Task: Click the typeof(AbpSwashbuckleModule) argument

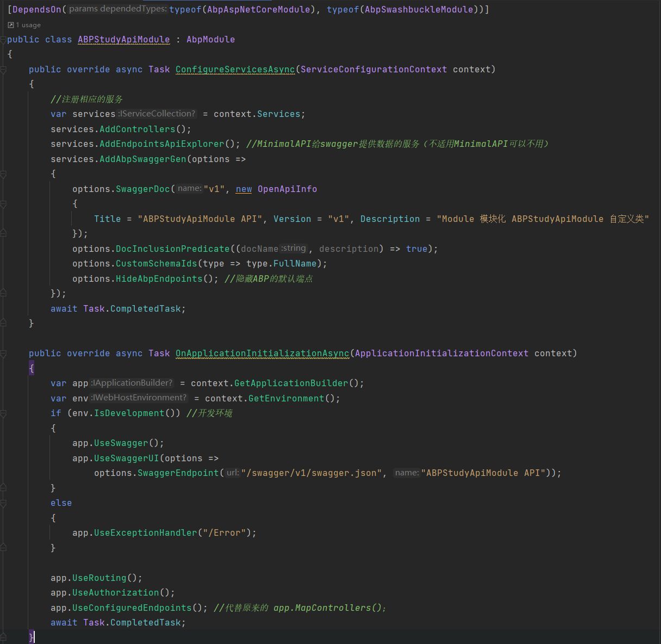Action: [x=399, y=9]
